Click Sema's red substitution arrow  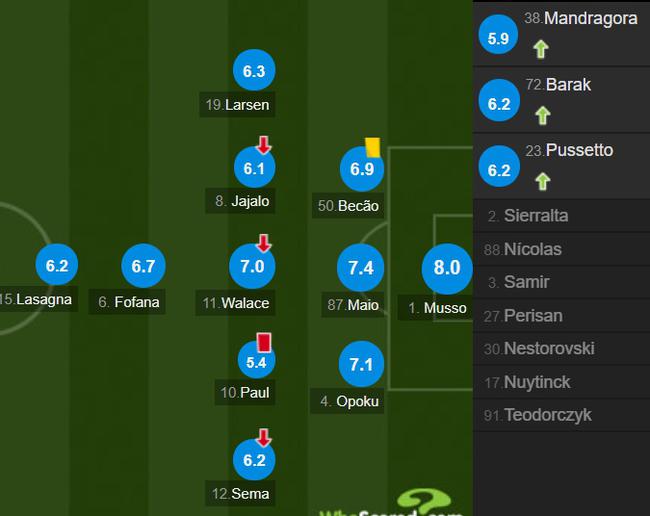tap(264, 438)
